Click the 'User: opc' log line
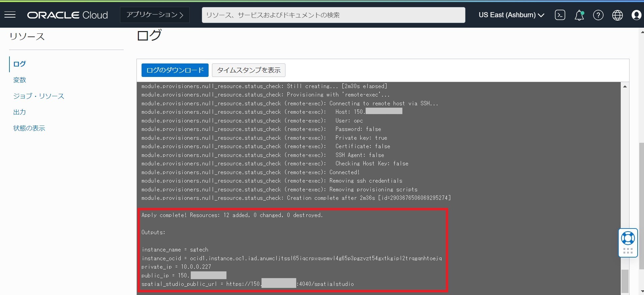This screenshot has width=644, height=295. [252, 120]
